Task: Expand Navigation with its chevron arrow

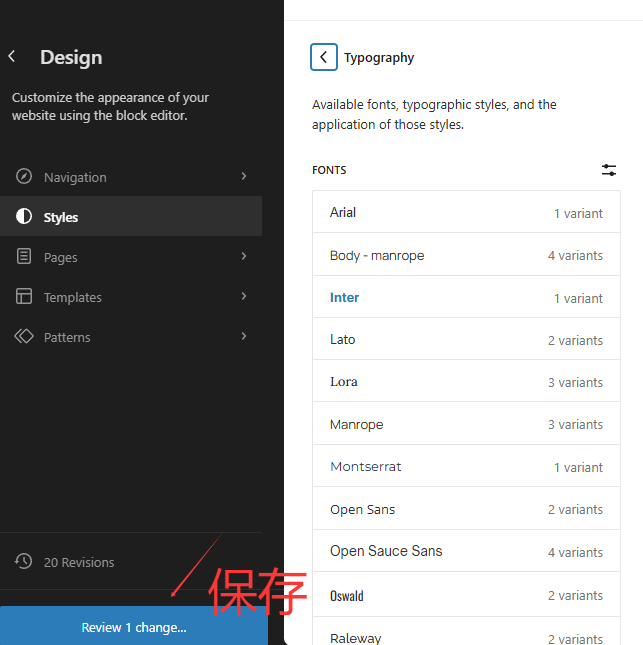Action: coord(244,177)
